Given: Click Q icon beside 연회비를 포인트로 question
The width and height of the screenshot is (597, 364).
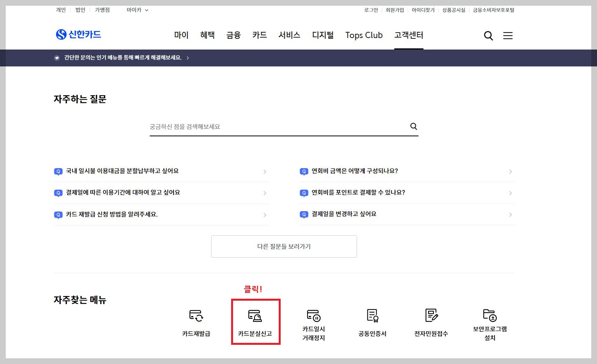Looking at the screenshot, I should click(x=304, y=193).
